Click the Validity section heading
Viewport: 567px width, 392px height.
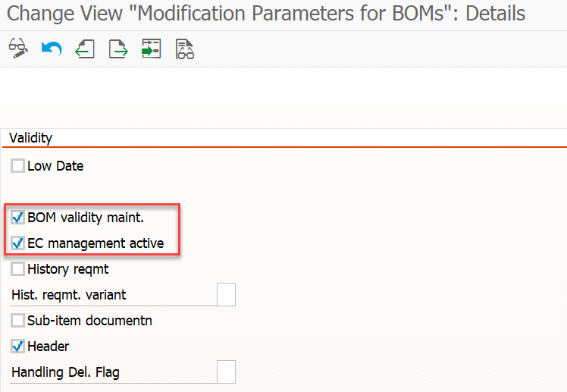click(31, 138)
